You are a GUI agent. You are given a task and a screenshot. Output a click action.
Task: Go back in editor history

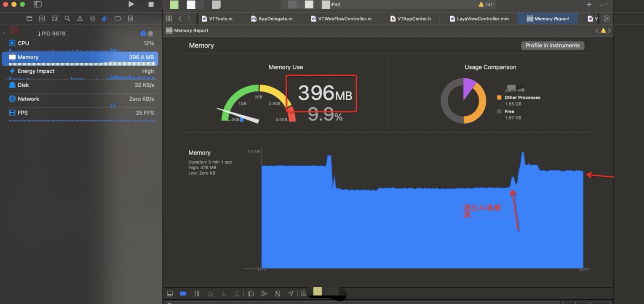(180, 19)
